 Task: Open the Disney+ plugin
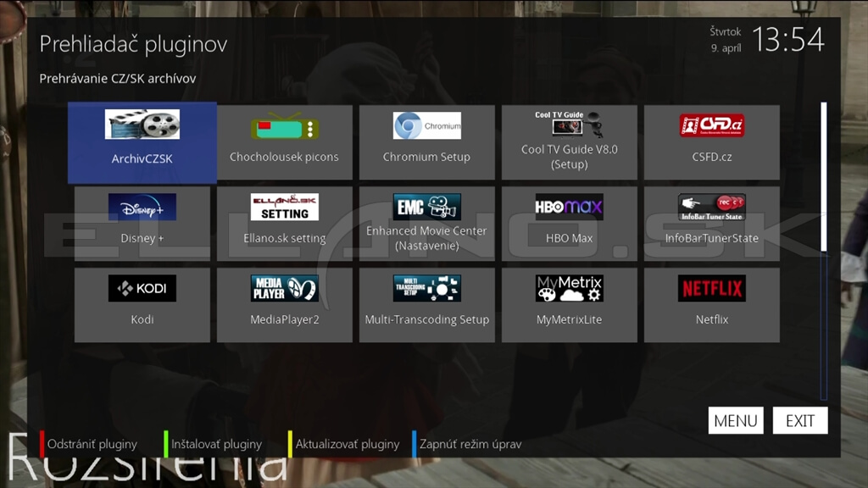pos(142,224)
